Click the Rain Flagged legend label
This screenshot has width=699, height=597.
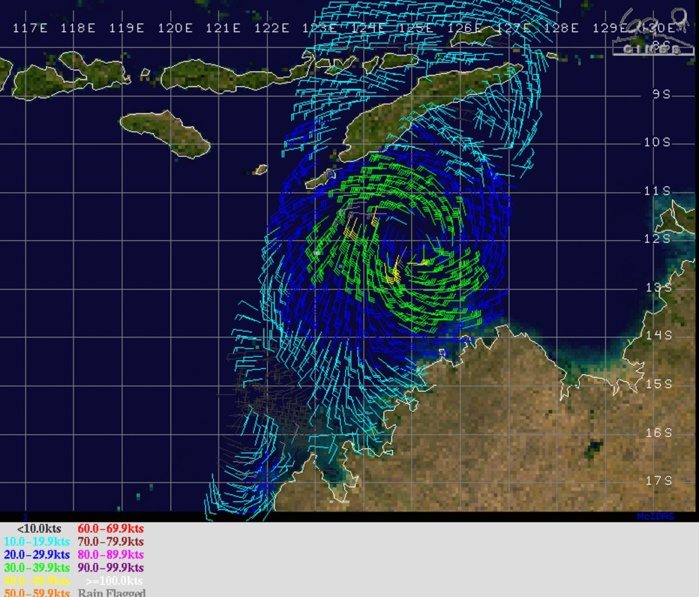point(111,592)
